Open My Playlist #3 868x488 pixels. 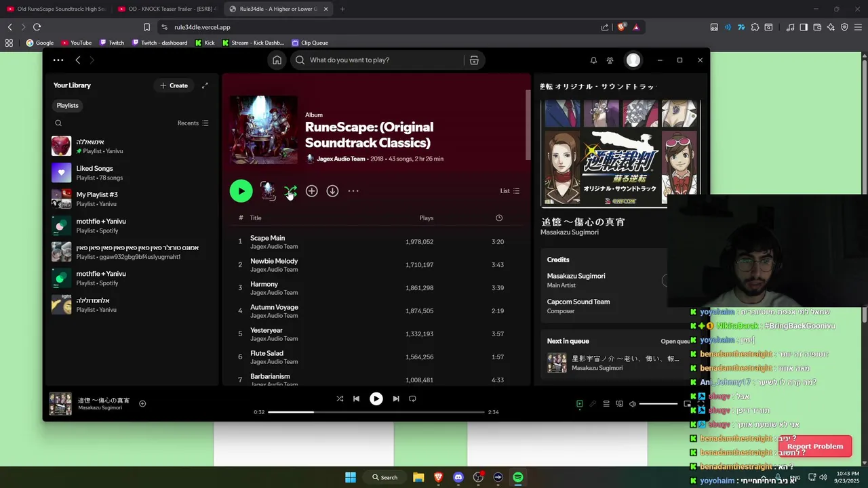[132, 199]
